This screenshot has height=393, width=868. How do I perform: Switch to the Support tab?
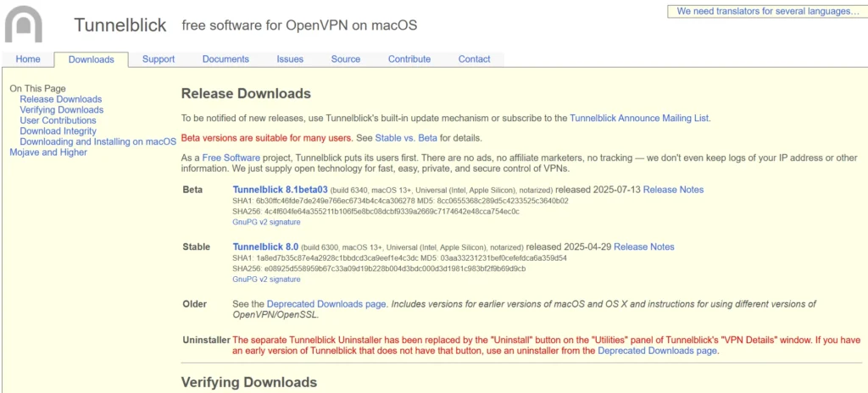159,59
